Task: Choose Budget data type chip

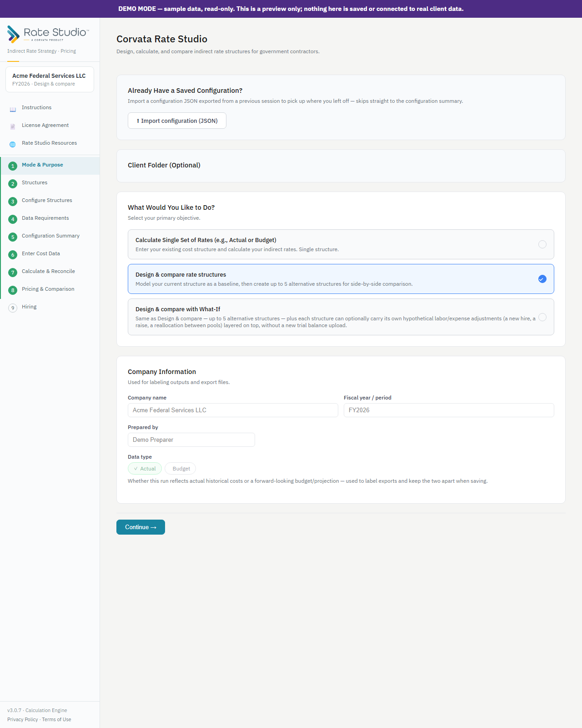Action: point(181,469)
